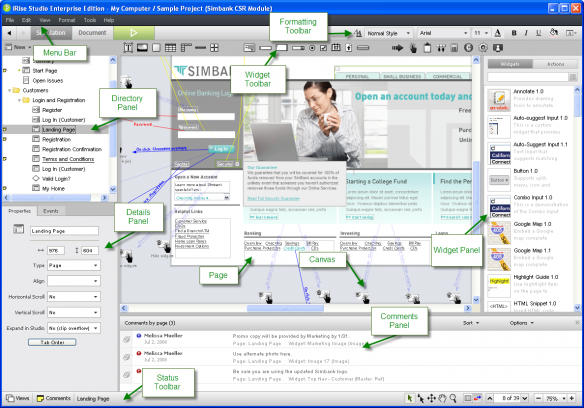Screen dimensions: 584x408
Task: Switch to the Events tab
Action: 51,211
